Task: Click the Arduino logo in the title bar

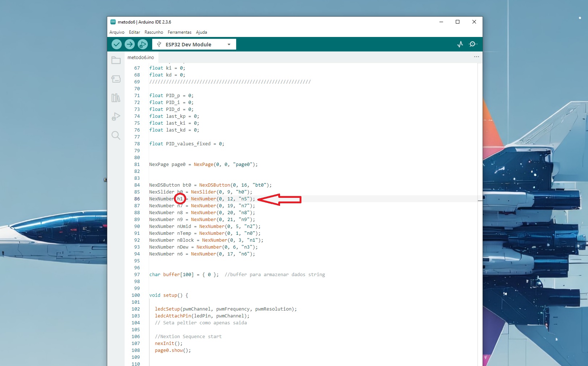Action: [x=113, y=22]
